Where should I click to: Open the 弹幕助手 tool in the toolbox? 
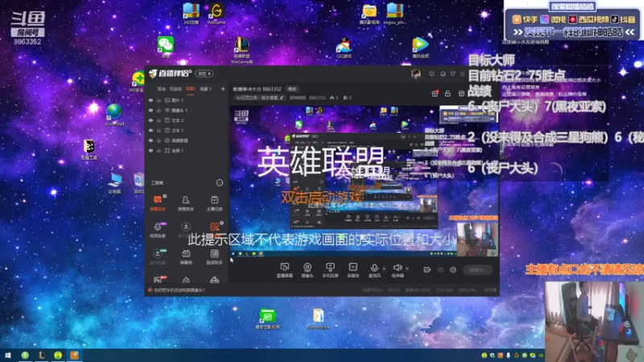point(157,203)
